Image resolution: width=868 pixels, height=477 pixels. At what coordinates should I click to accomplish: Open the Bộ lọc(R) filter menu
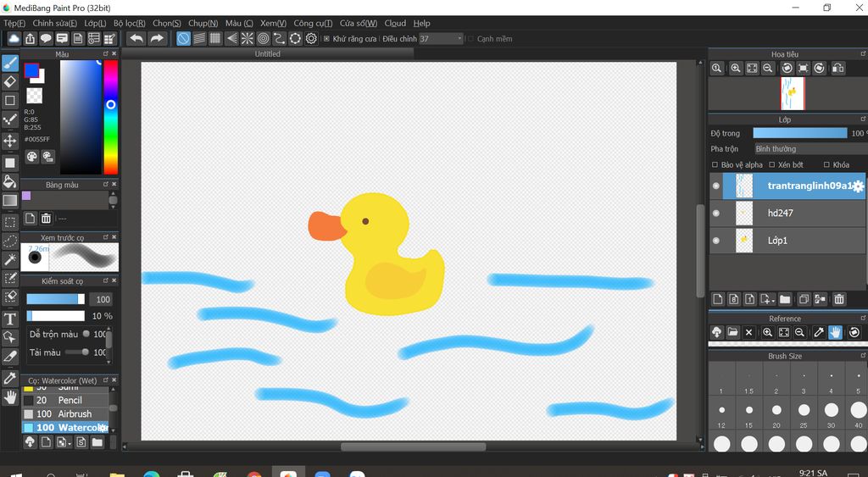[x=129, y=23]
